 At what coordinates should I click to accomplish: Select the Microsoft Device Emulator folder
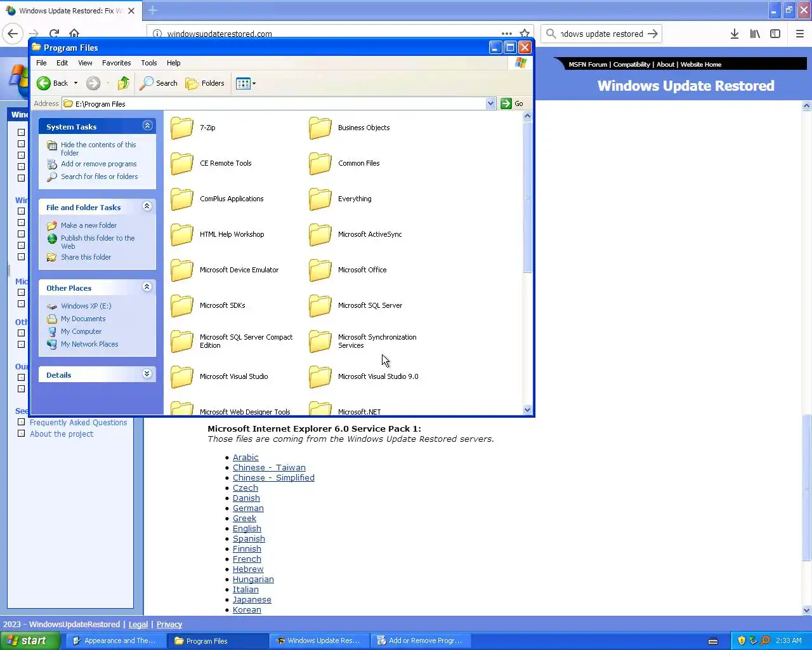point(225,270)
